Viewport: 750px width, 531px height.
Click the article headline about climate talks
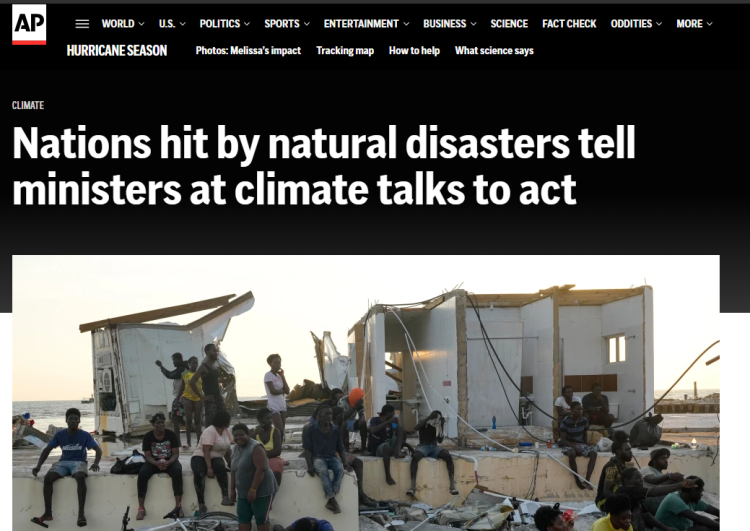click(x=324, y=166)
